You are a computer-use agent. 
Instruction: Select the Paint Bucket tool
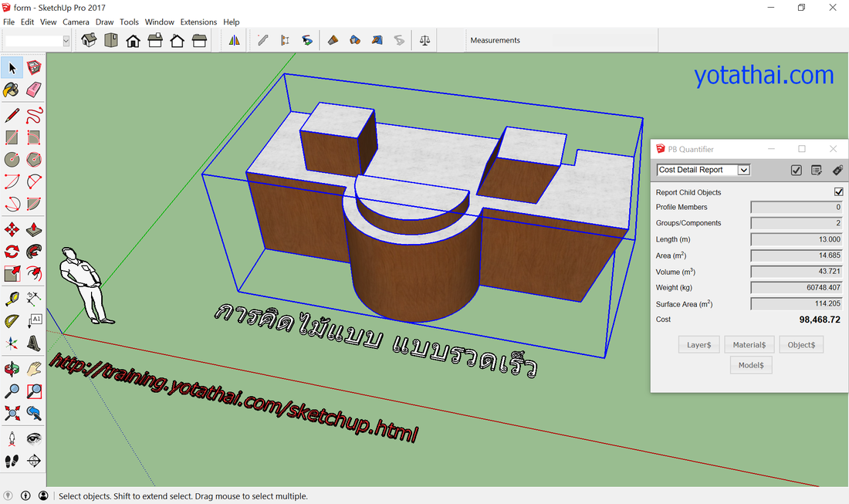coord(12,90)
